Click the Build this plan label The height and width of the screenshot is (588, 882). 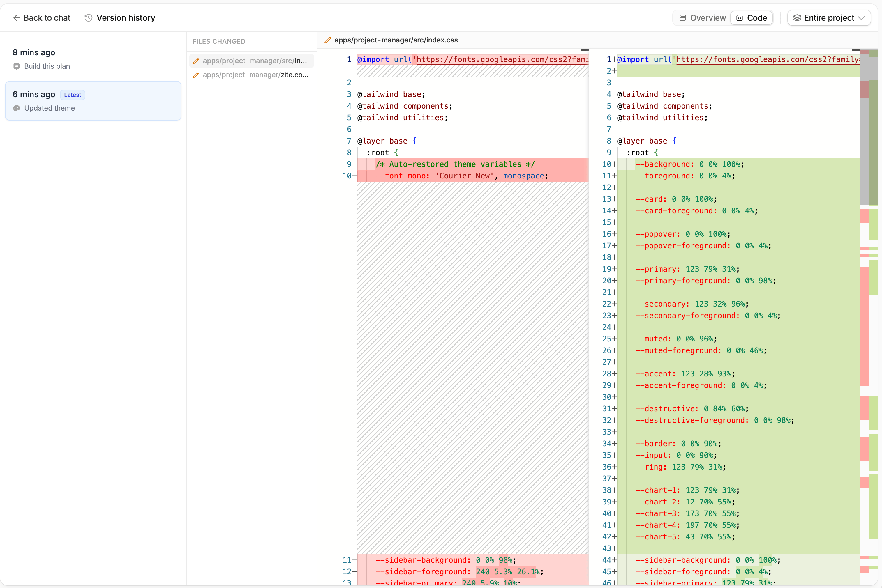tap(47, 66)
